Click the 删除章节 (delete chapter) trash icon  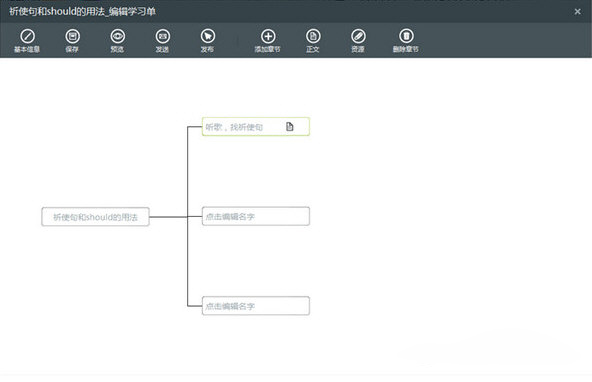point(406,36)
